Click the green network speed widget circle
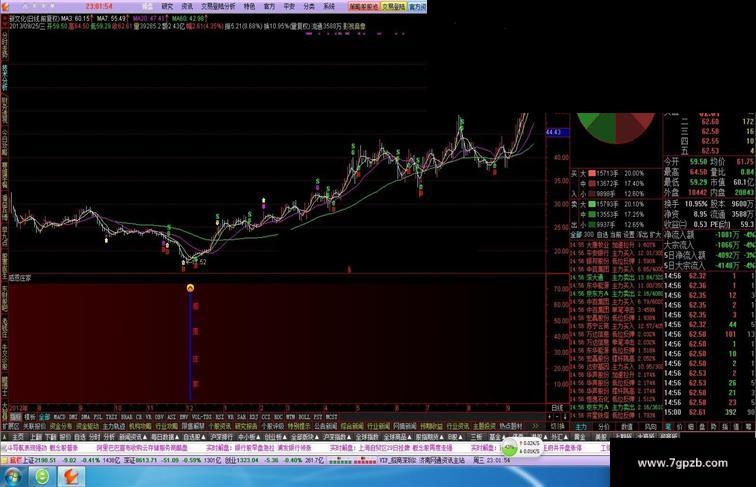 510,447
